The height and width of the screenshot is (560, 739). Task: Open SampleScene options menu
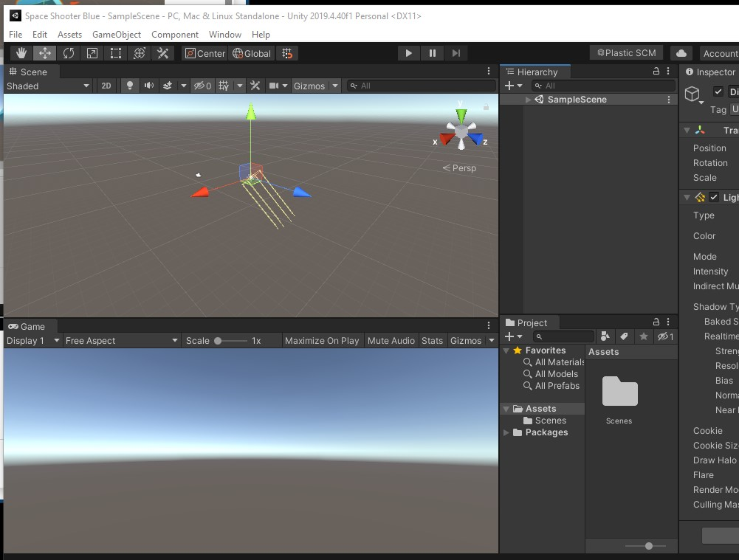(x=668, y=100)
